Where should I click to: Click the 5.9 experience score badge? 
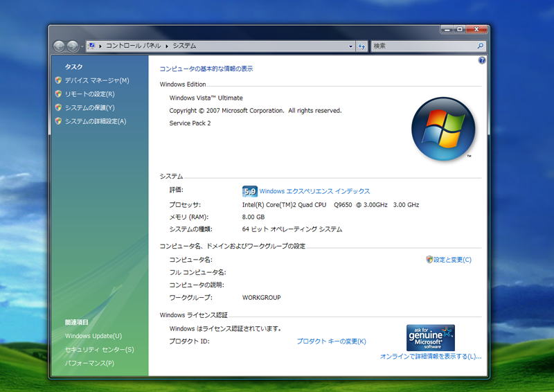(250, 191)
